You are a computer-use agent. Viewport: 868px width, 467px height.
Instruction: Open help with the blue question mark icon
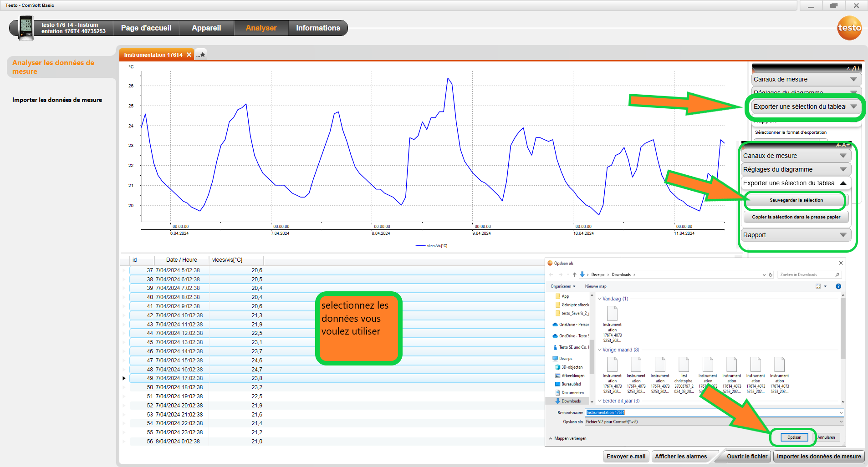pyautogui.click(x=838, y=286)
